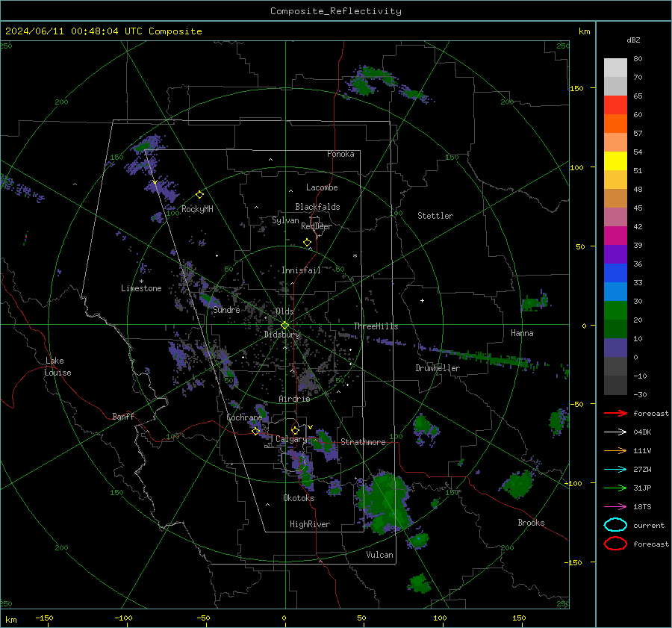This screenshot has width=672, height=628.
Task: Select the red 60-65 dBZ color swatch
Action: click(615, 105)
